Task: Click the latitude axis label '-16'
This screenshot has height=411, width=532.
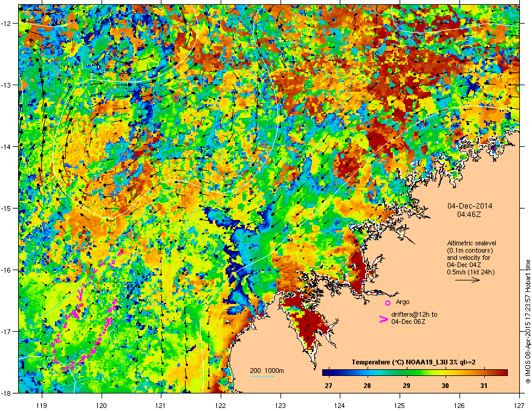Action: (x=6, y=270)
